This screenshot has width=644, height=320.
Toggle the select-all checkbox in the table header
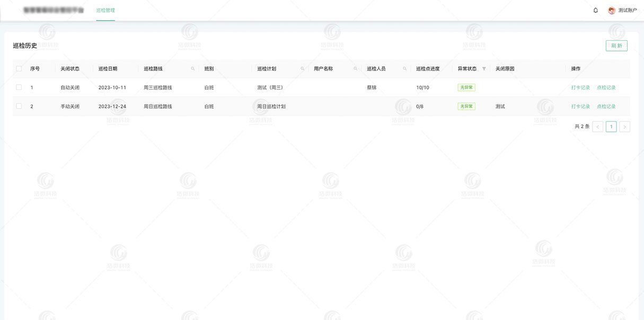click(x=19, y=68)
